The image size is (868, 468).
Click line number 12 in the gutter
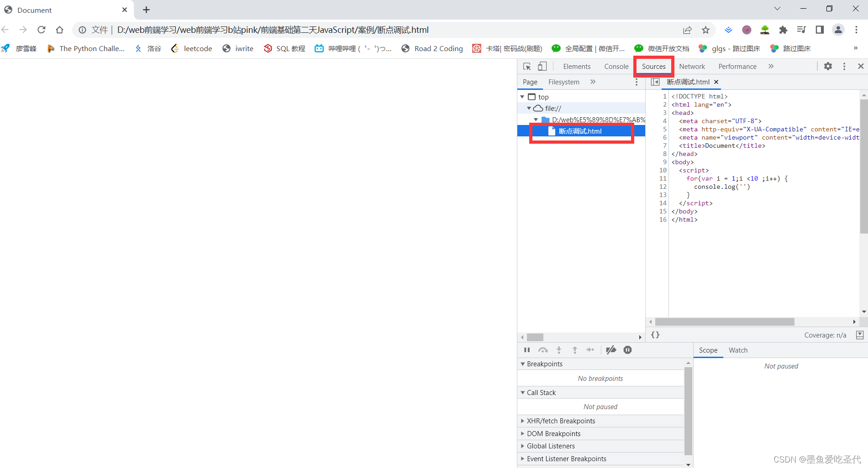point(663,187)
